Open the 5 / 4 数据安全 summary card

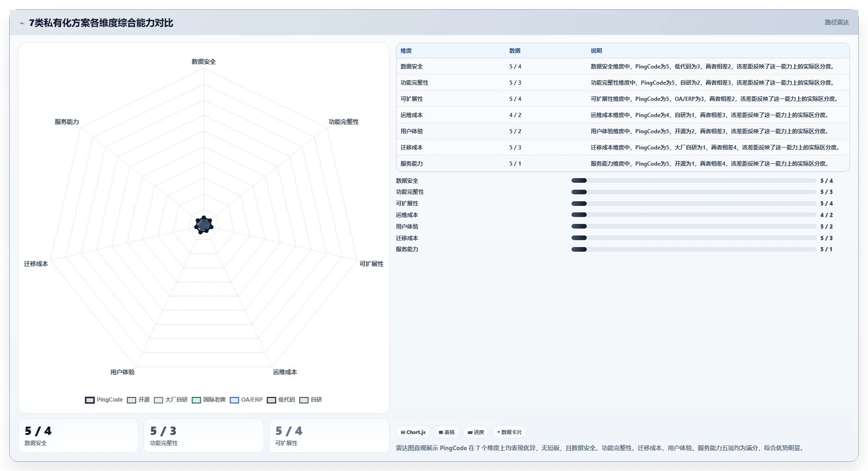click(78, 436)
